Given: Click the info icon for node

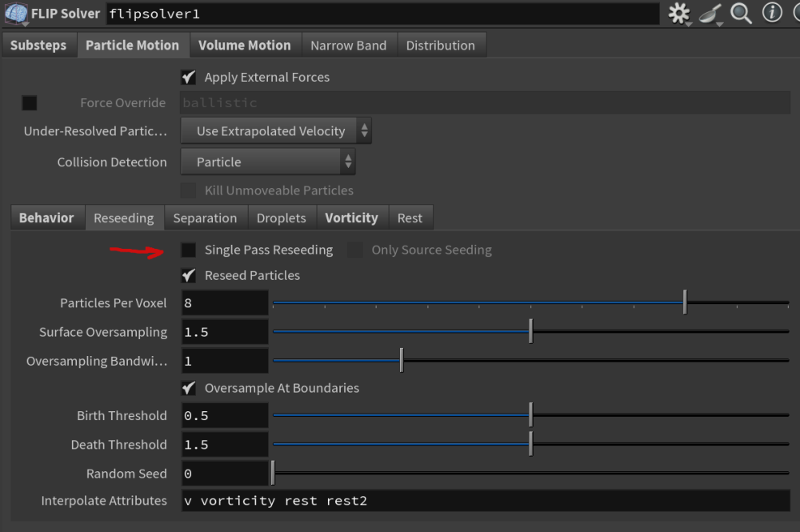Looking at the screenshot, I should pos(771,14).
